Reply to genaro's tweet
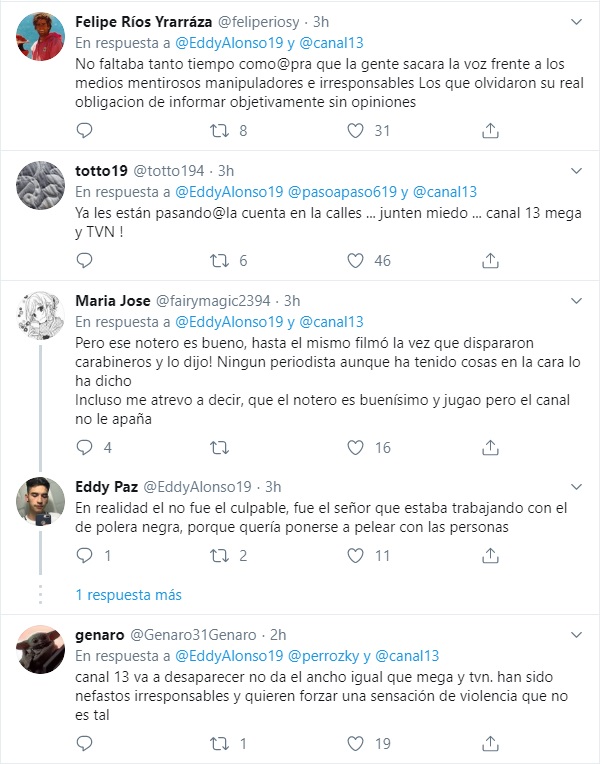 point(85,743)
